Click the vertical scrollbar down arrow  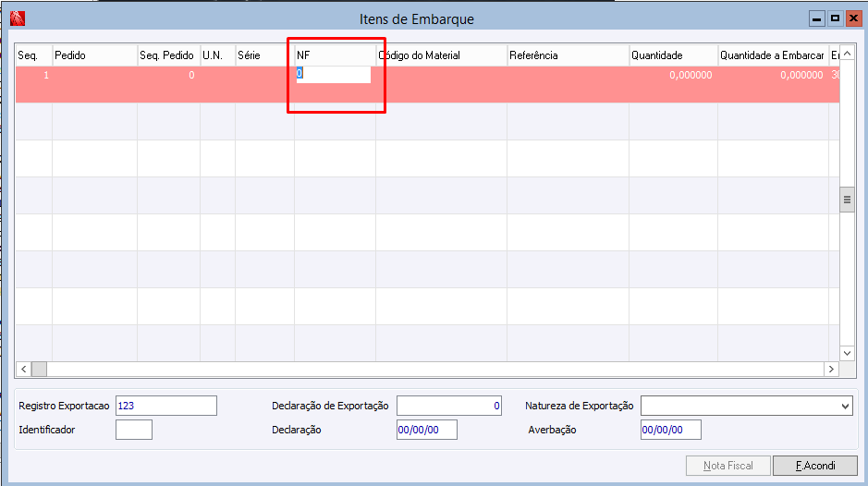(x=847, y=353)
